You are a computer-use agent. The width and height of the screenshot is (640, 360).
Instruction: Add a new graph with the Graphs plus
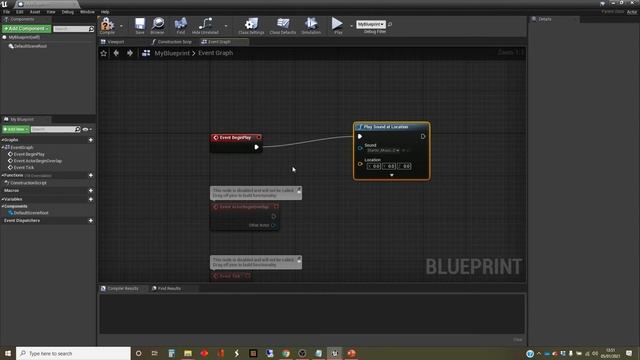[91, 140]
